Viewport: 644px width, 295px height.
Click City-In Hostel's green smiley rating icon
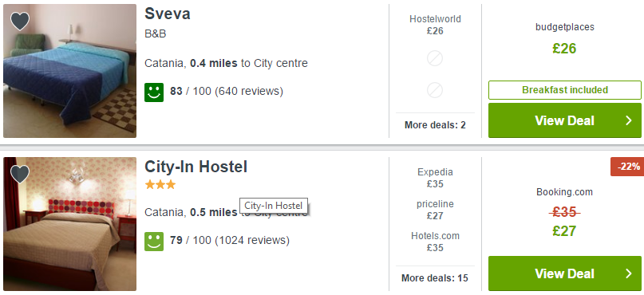[154, 242]
